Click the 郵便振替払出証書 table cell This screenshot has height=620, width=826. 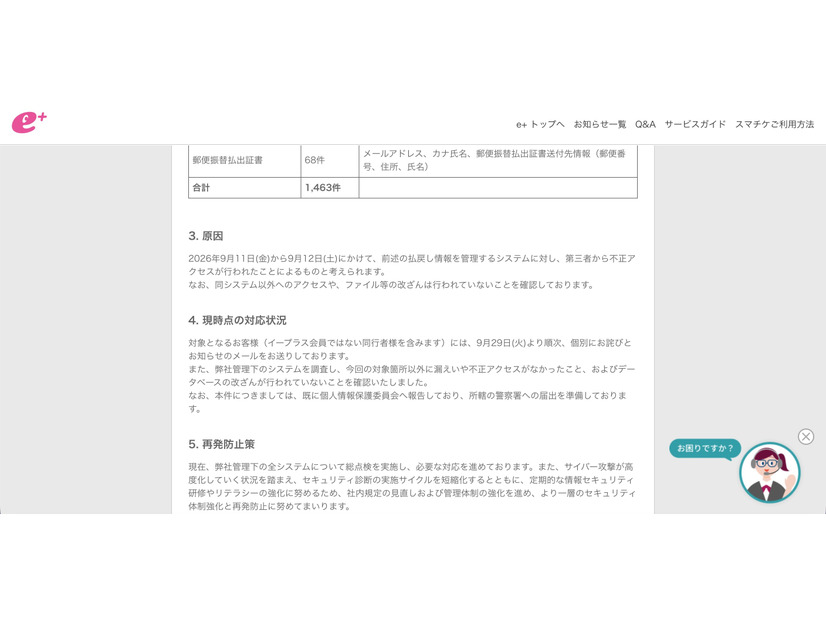coord(244,160)
